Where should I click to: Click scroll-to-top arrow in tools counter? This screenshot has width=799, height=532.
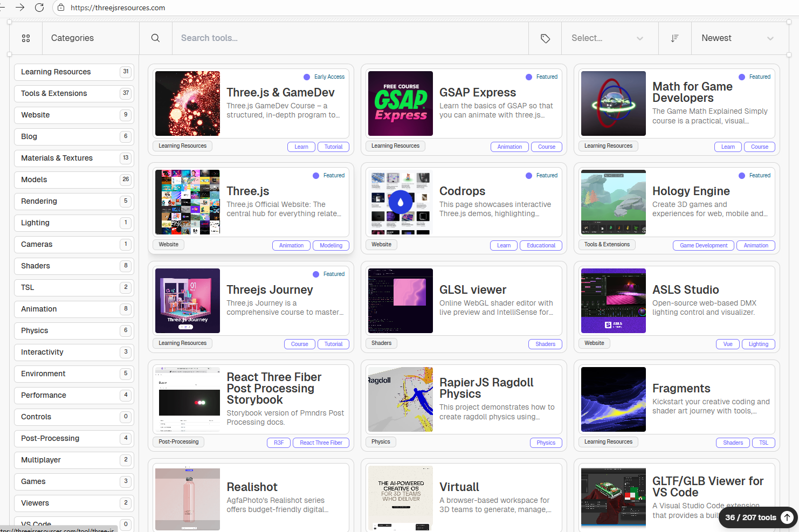click(787, 517)
